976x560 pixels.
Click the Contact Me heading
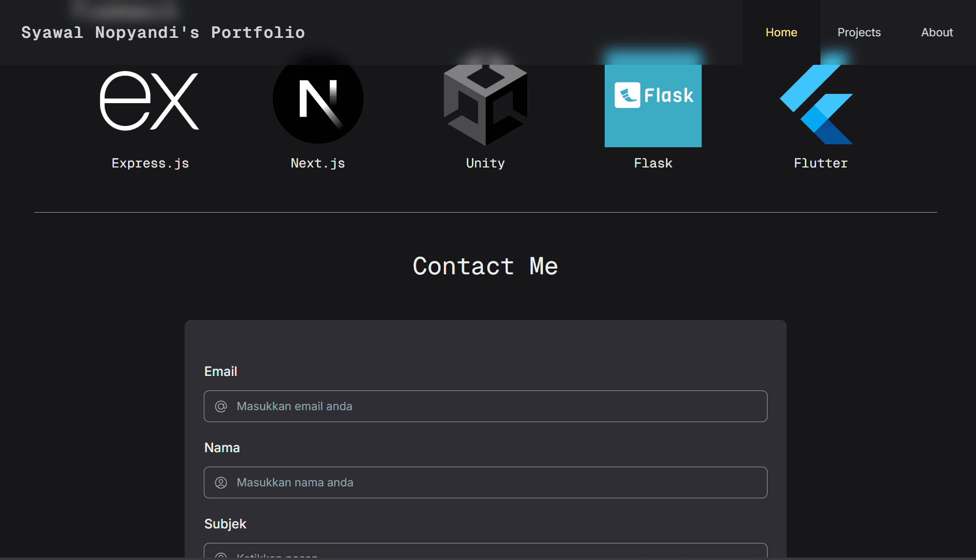485,265
